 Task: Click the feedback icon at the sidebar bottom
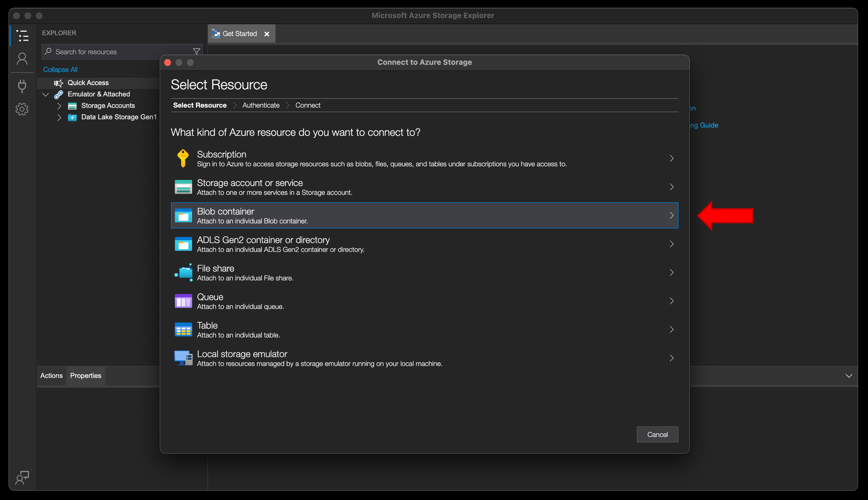point(22,477)
